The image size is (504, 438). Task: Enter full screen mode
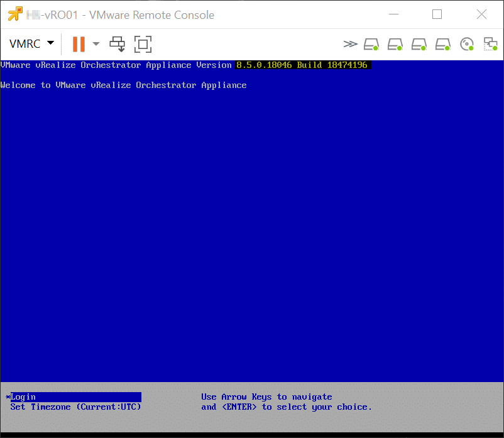(143, 43)
